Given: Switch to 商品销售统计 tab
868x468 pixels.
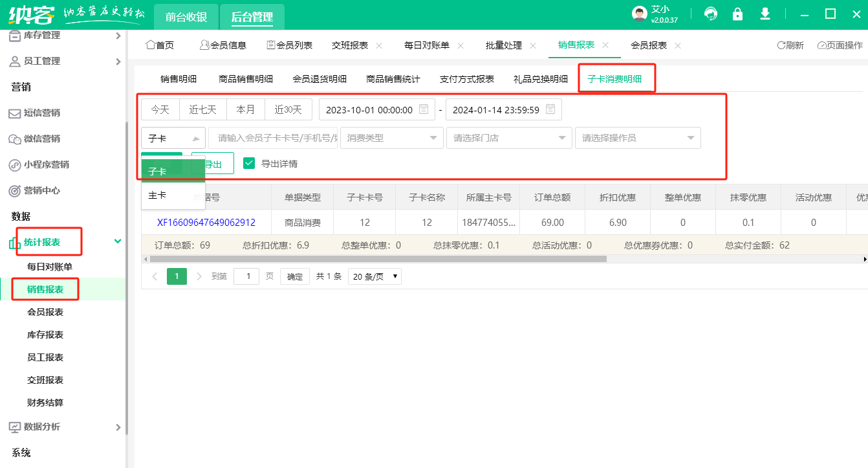Looking at the screenshot, I should (393, 79).
